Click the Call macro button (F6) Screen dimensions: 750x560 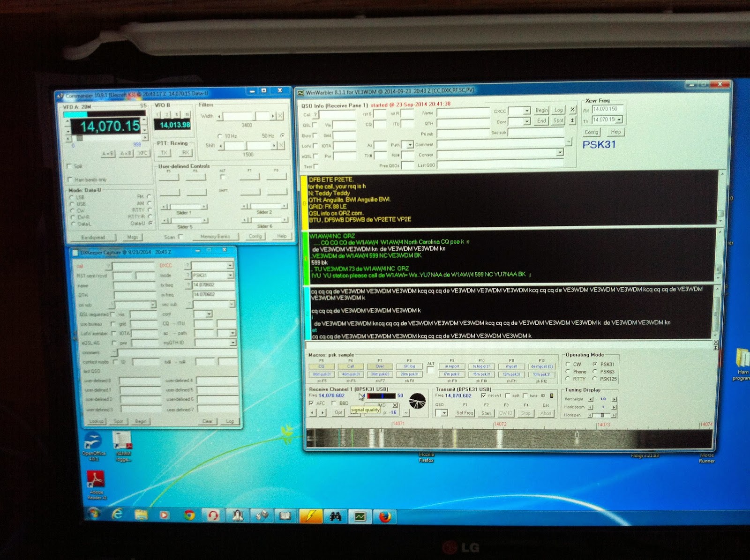pos(351,366)
